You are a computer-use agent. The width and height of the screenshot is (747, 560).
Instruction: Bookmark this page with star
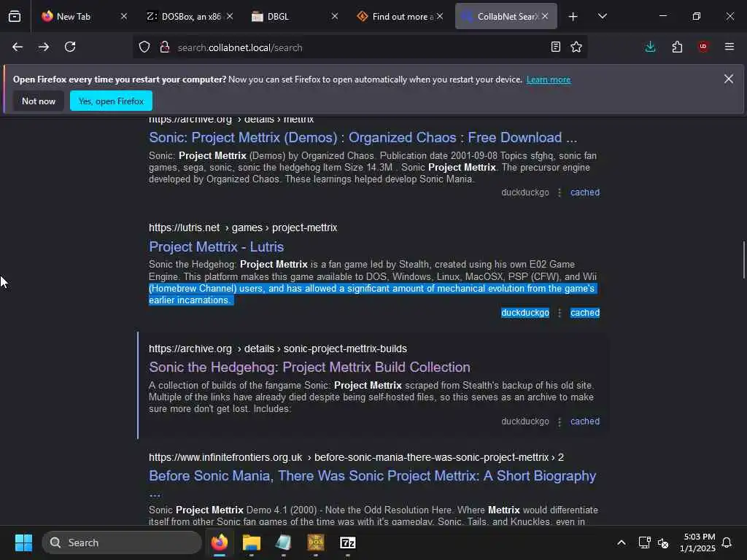[x=576, y=47]
